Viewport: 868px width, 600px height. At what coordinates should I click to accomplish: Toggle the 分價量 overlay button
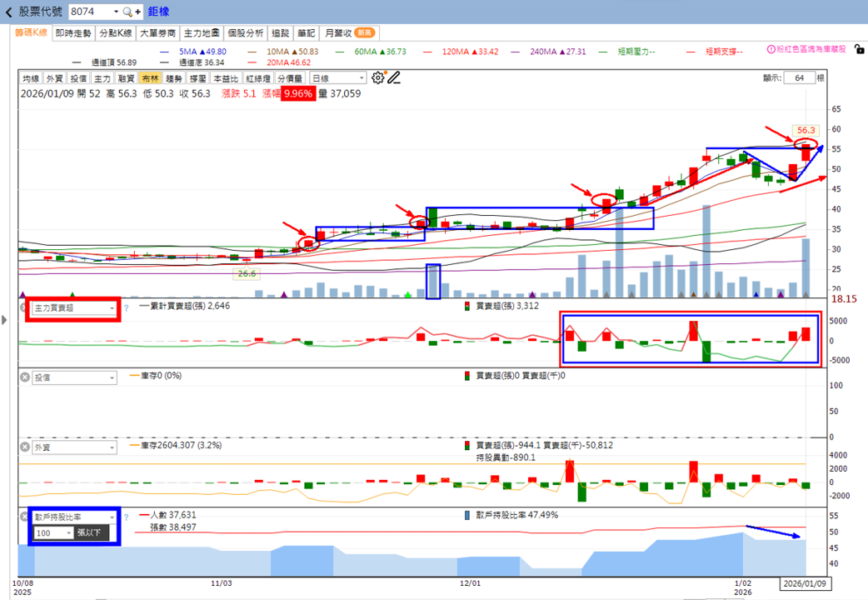pyautogui.click(x=290, y=78)
